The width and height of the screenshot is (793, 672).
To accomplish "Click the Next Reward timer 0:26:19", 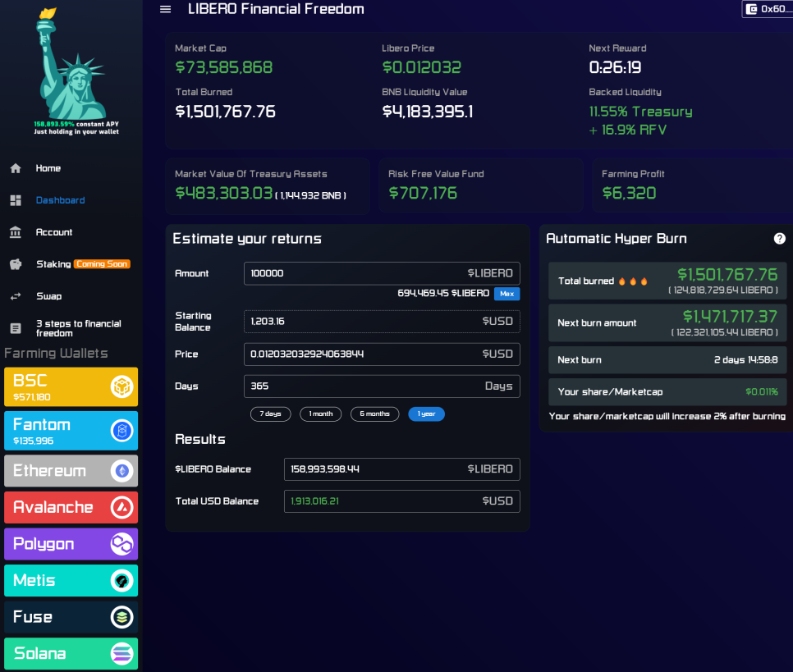I will (615, 67).
